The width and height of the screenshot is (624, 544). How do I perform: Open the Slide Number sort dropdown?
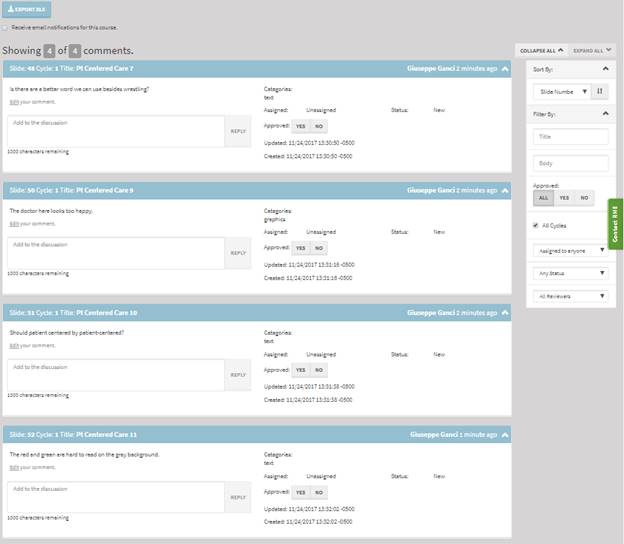click(562, 91)
